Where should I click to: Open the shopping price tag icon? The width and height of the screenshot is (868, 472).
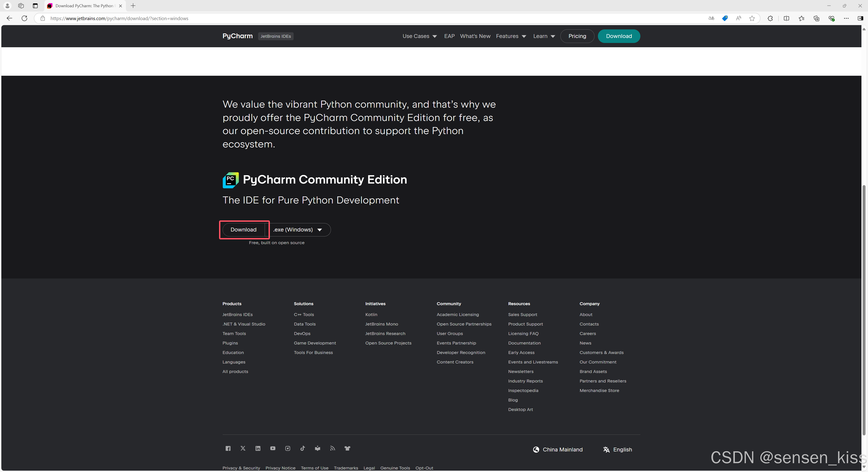click(724, 18)
